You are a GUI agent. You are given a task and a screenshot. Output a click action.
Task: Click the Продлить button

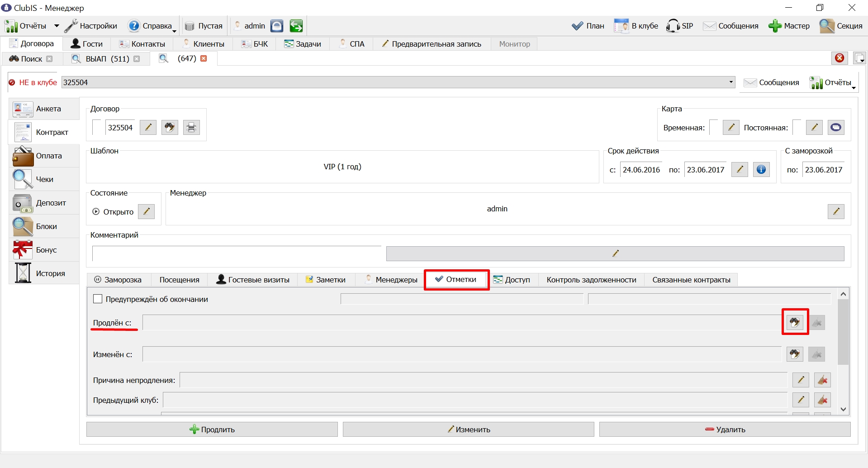pyautogui.click(x=212, y=430)
